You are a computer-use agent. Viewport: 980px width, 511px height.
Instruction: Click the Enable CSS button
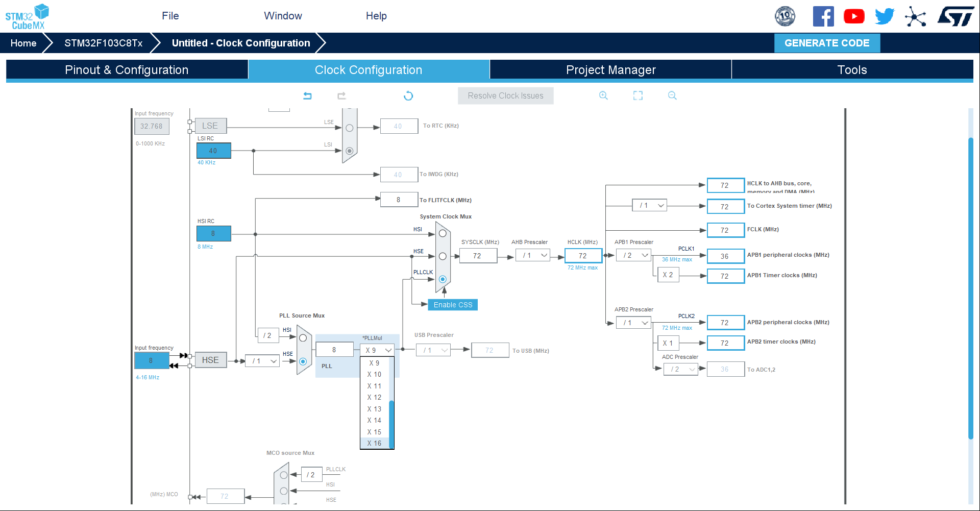click(x=453, y=305)
